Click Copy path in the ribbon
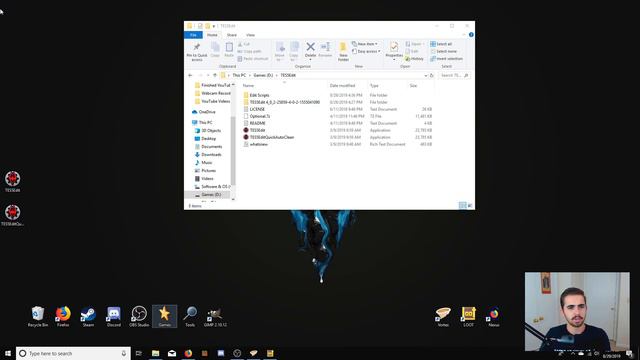This screenshot has width=640, height=360. point(249,51)
